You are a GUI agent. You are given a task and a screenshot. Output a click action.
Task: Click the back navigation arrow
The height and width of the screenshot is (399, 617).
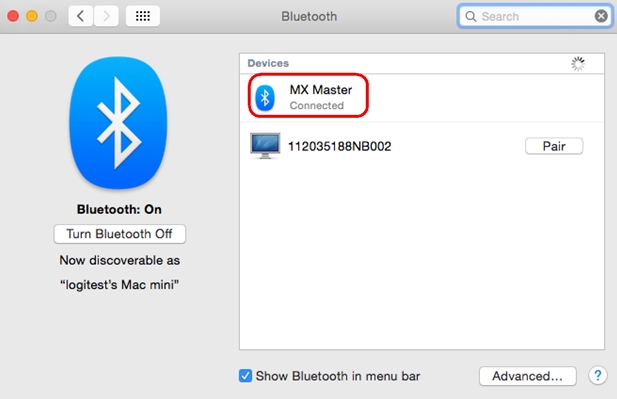coord(81,16)
